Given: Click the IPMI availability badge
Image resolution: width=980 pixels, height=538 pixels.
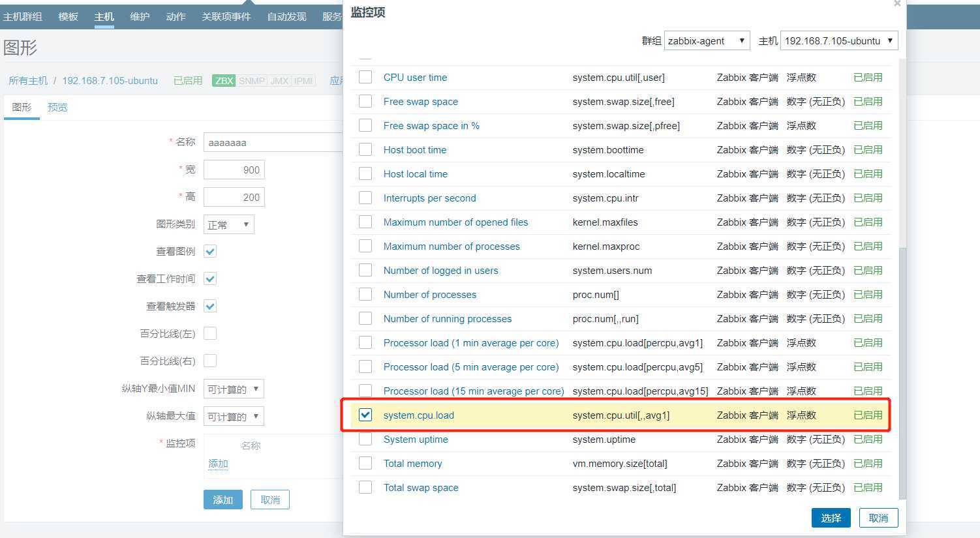Looking at the screenshot, I should coord(303,81).
